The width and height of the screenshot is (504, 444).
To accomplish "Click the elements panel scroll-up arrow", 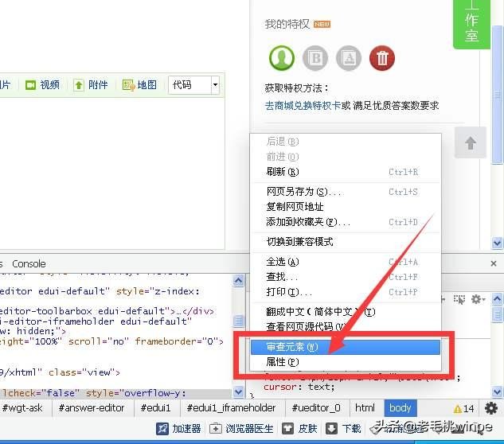I will click(x=238, y=281).
